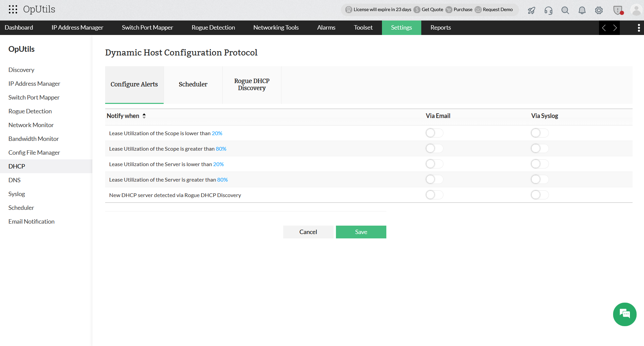Viewport: 644px width, 346px height.
Task: Open the Reports menu
Action: coord(441,28)
